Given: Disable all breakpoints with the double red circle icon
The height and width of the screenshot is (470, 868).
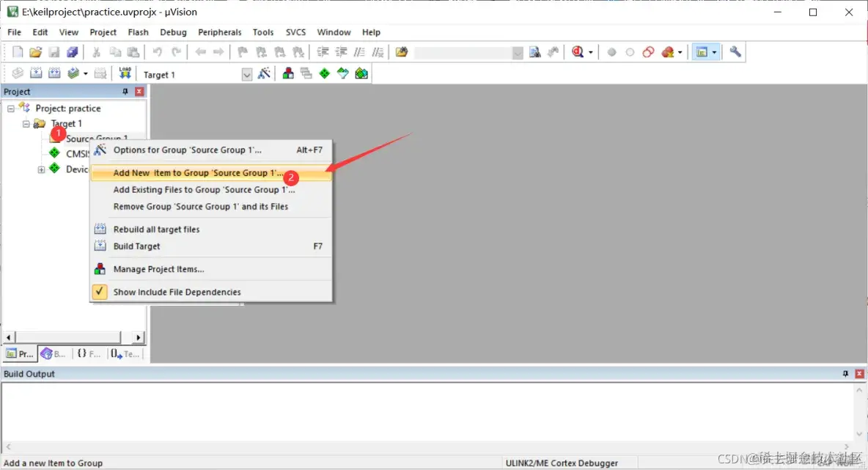Looking at the screenshot, I should [x=648, y=52].
